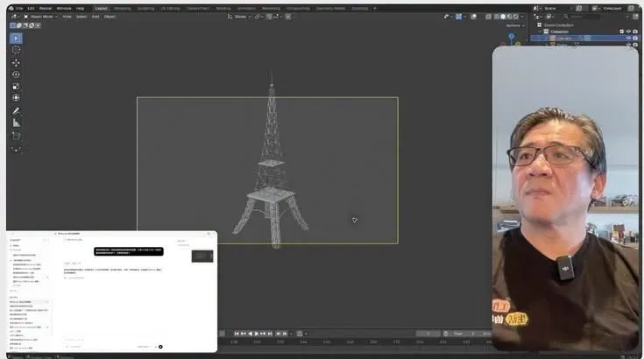Click the Scene Collection icon in outliner
644x359 pixels.
point(539,25)
